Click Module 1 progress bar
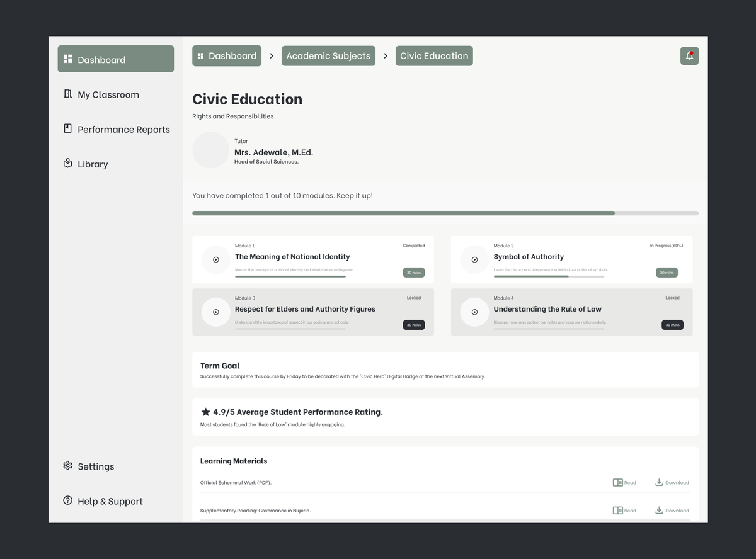 [290, 276]
